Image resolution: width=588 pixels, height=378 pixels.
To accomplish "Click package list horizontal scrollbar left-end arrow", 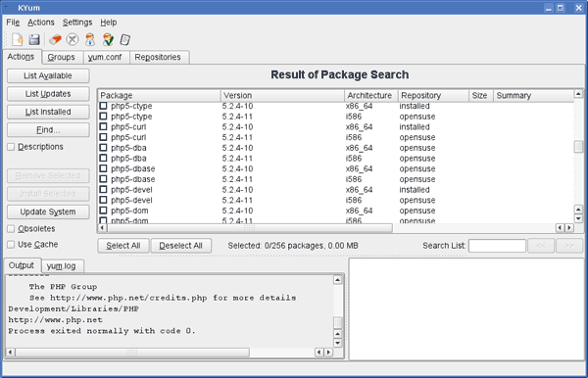I will click(102, 227).
